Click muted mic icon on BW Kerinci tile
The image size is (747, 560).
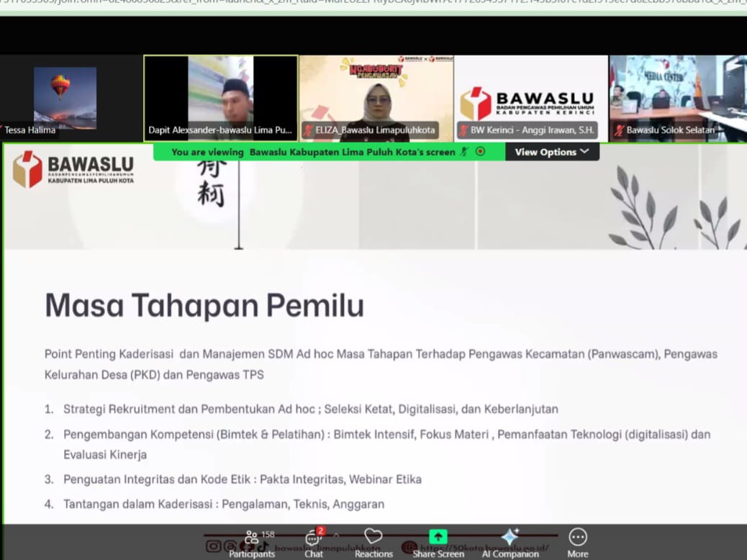tap(463, 130)
